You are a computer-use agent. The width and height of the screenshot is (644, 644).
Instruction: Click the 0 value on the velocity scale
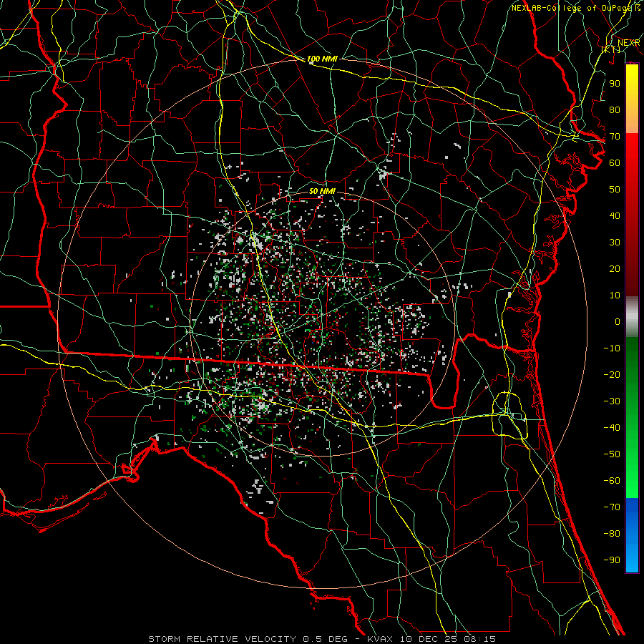[x=618, y=321]
